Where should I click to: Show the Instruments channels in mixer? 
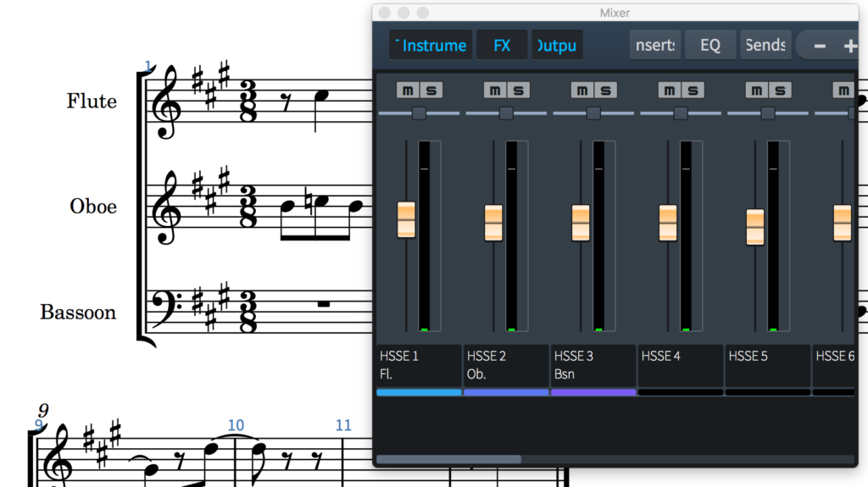click(431, 46)
